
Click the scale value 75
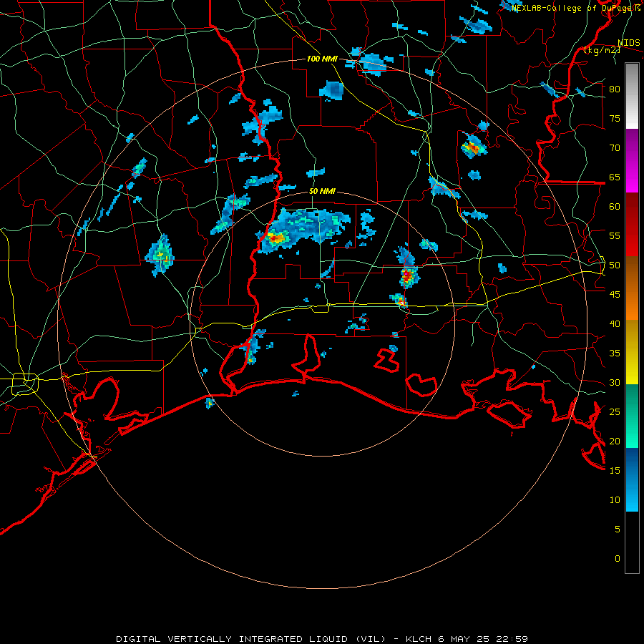(x=615, y=118)
